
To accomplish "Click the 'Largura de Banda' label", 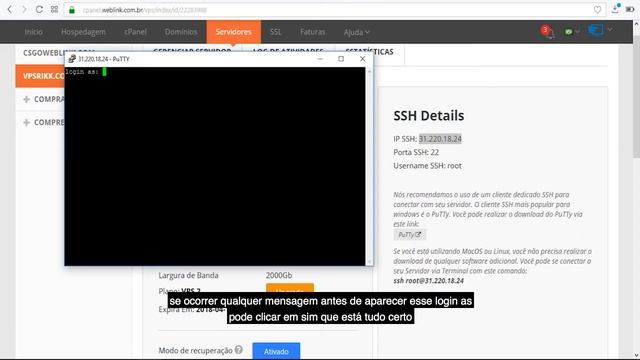I will tap(188, 276).
